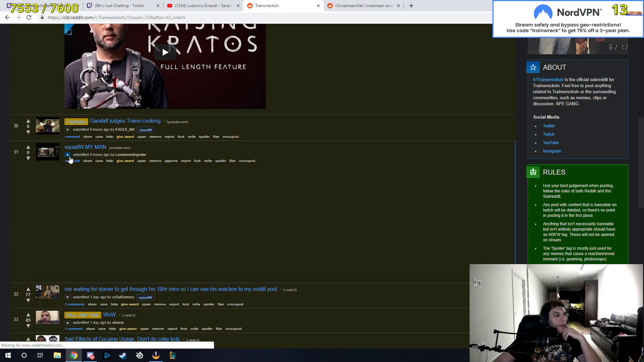Open Twitch link under Social Media
This screenshot has width=644, height=362.
point(549,134)
